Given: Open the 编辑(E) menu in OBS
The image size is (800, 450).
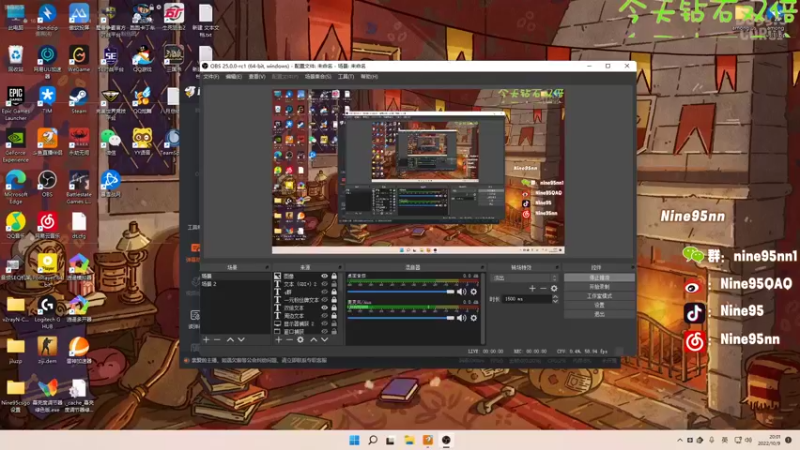Looking at the screenshot, I should (234, 77).
